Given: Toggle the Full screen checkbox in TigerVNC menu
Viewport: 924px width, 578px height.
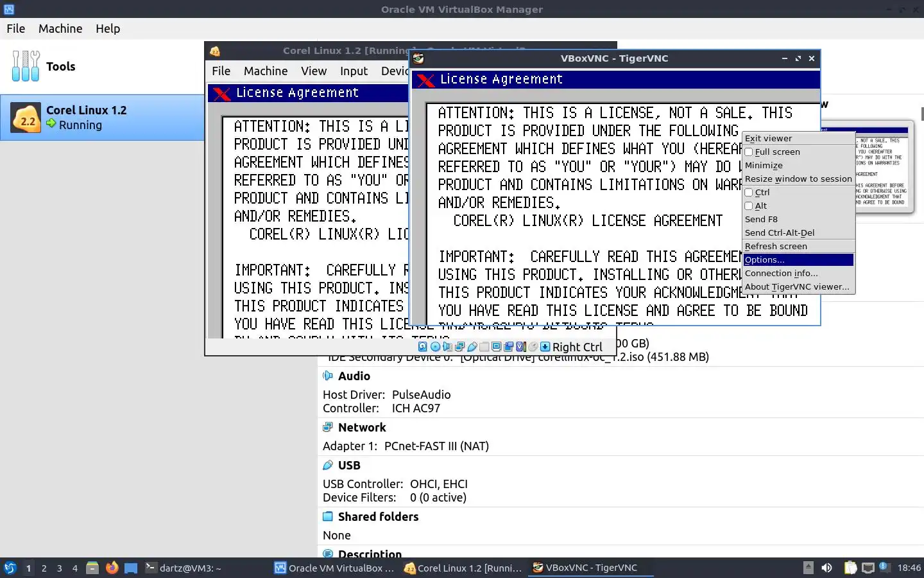Looking at the screenshot, I should click(748, 152).
